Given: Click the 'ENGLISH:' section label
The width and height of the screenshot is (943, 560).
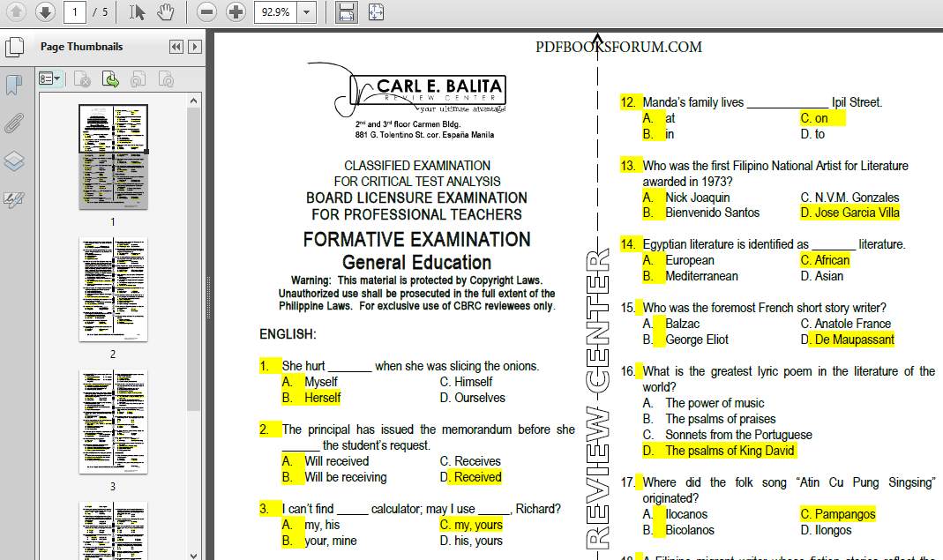Looking at the screenshot, I should click(288, 334).
